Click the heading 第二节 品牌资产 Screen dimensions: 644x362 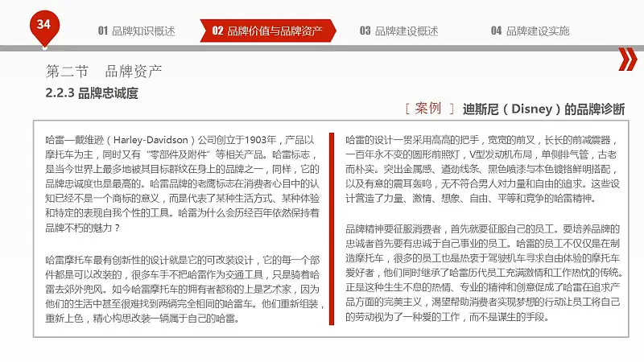(x=104, y=72)
